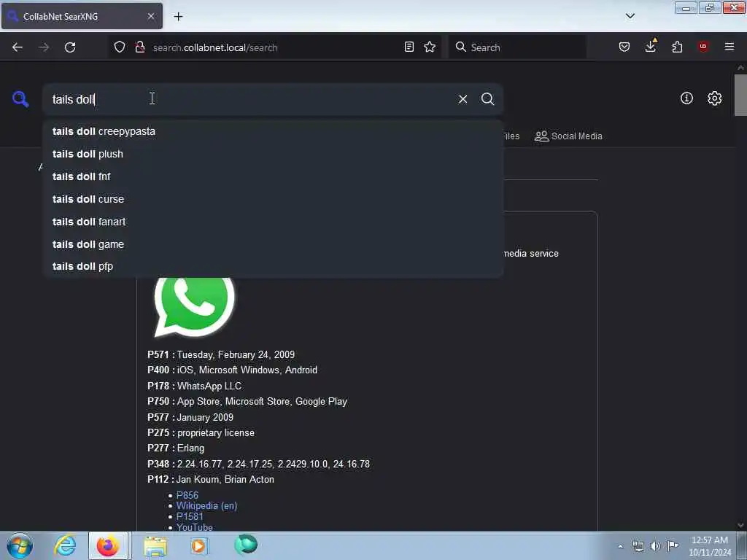Screen dimensions: 747x560
Task: Click the network tray icon
Action: (638, 546)
